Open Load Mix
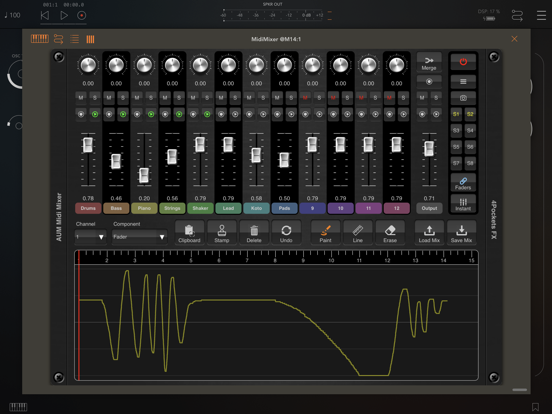 [x=429, y=233]
